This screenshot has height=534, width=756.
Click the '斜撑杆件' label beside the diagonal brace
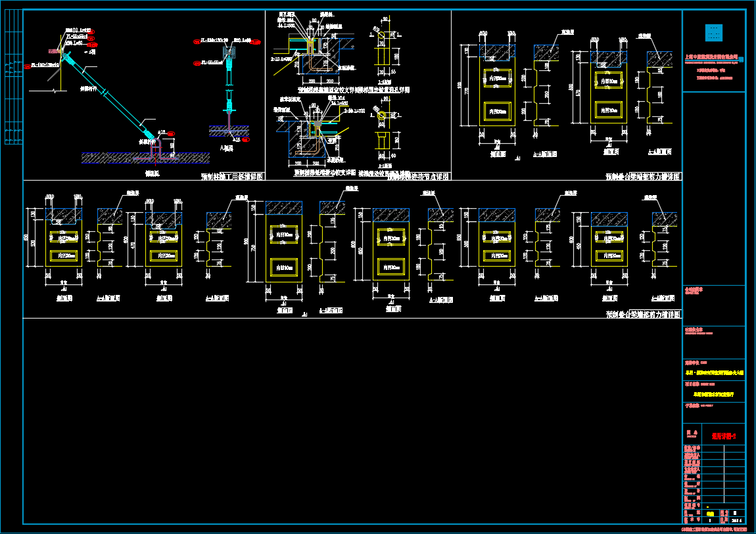[89, 89]
